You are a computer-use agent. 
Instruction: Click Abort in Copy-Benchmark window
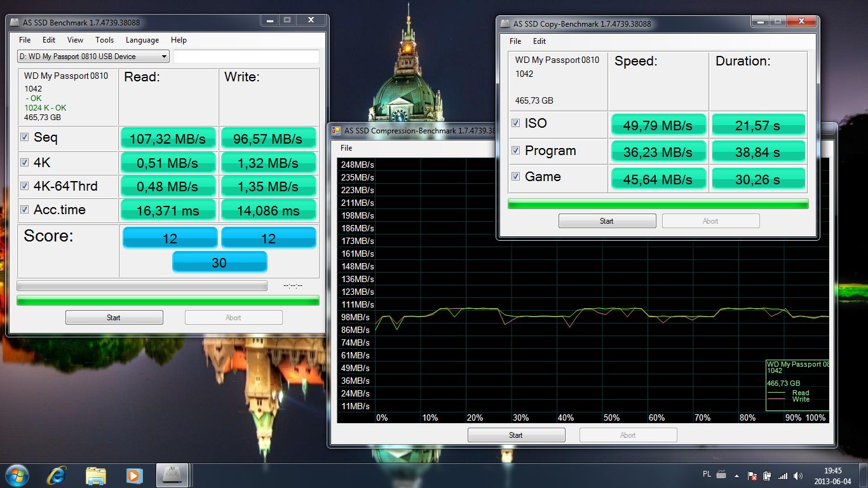(x=710, y=221)
